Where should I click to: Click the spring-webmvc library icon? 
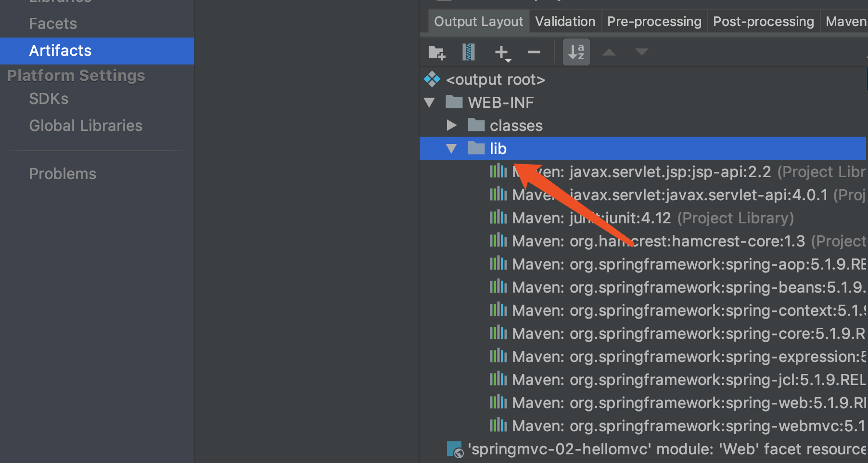(x=498, y=425)
